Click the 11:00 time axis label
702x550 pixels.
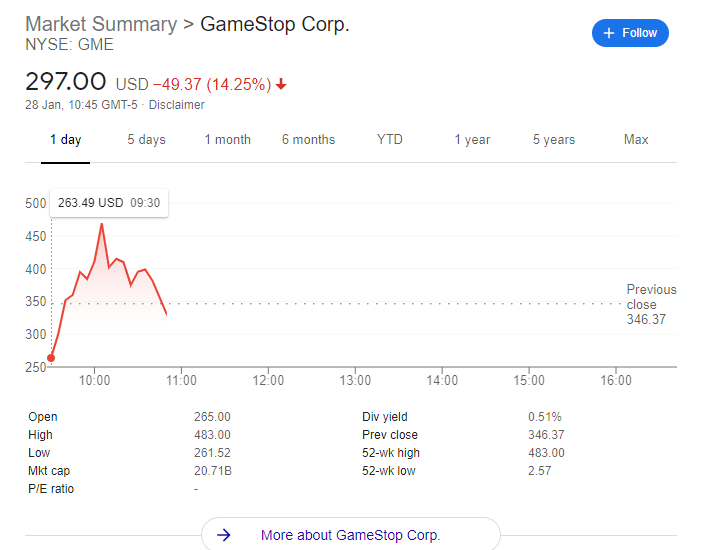(x=181, y=380)
